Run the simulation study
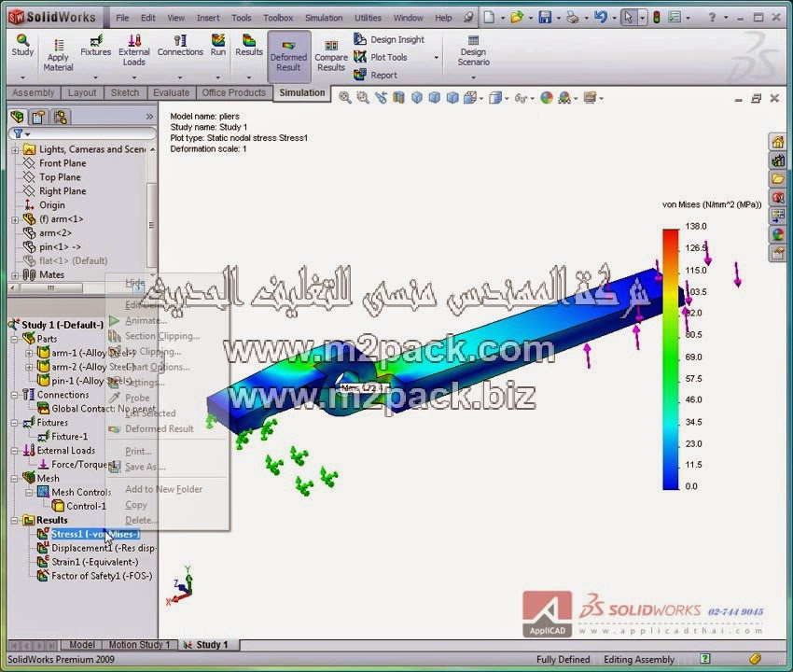The height and width of the screenshot is (672, 793). pos(218,46)
